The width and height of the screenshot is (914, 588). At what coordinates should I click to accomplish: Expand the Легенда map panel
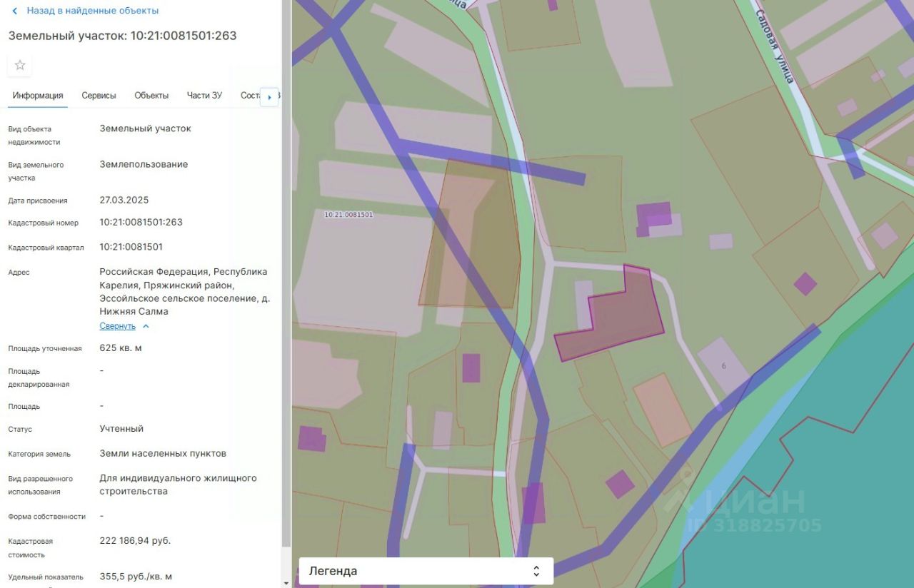pos(426,571)
